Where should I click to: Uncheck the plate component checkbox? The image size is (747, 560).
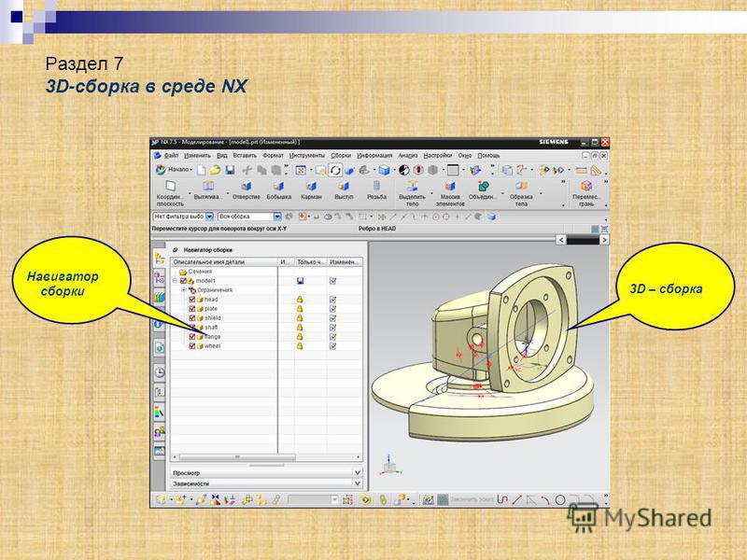(192, 309)
